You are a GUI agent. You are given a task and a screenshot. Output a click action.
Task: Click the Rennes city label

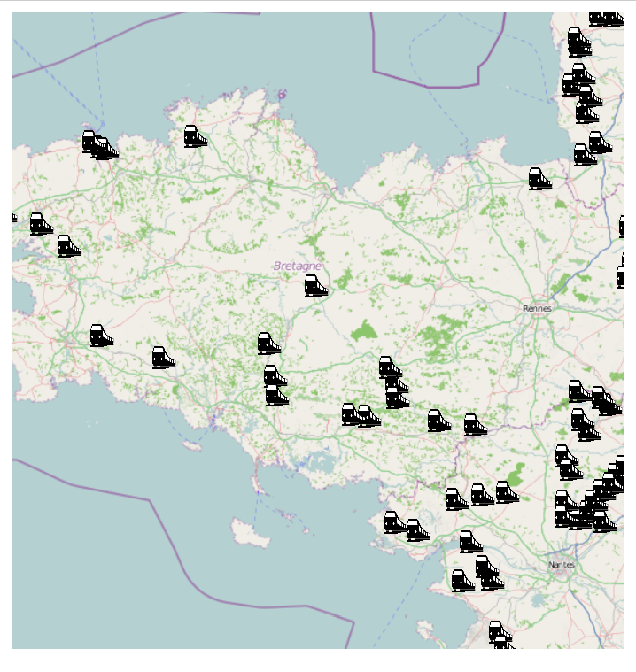point(537,309)
